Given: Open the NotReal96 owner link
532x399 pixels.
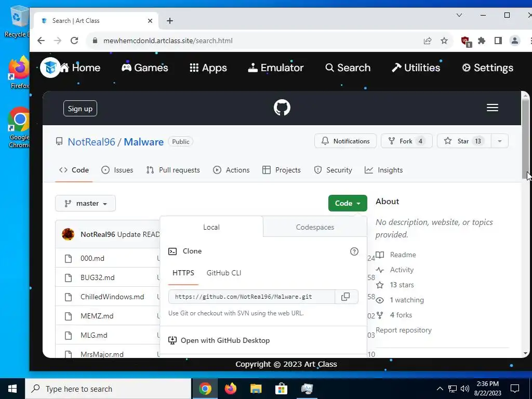Looking at the screenshot, I should (x=91, y=142).
